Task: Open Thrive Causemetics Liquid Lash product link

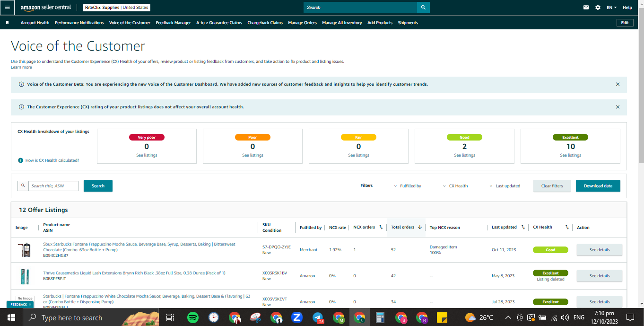Action: point(134,273)
